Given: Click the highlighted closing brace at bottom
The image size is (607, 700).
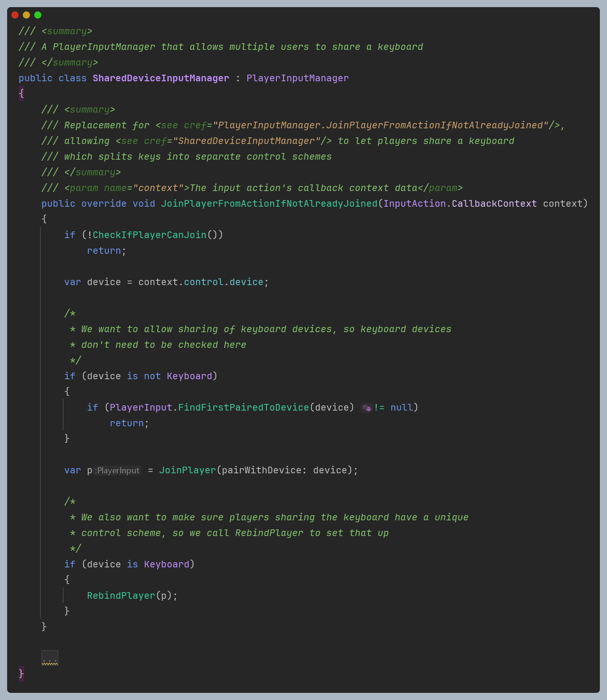Looking at the screenshot, I should 21,673.
